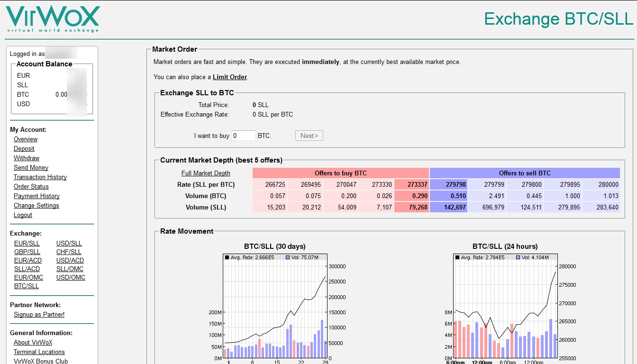Click buy offer rate 270047
The height and width of the screenshot is (364, 637).
pyautogui.click(x=341, y=184)
